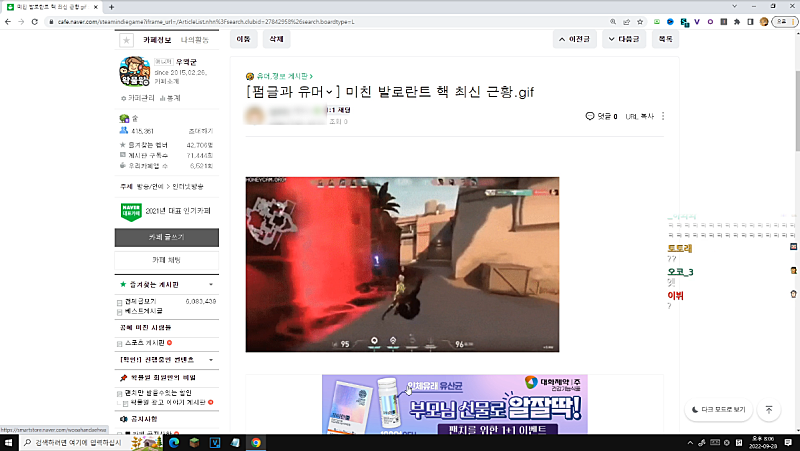Click red new badge beside 스포츠 게시판
This screenshot has width=800, height=451.
pyautogui.click(x=169, y=343)
